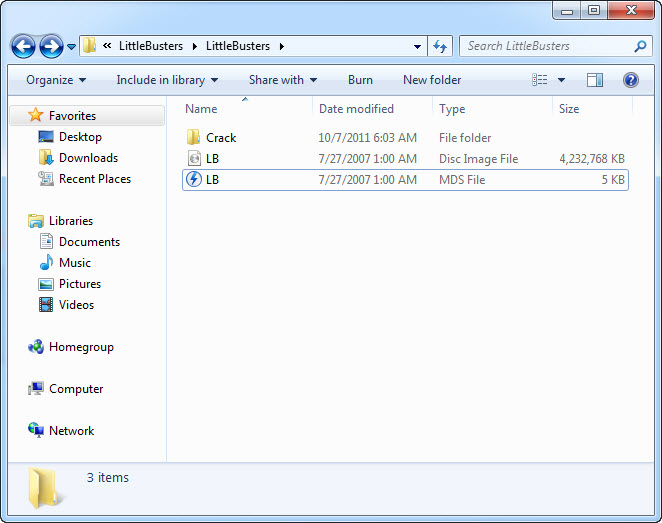Viewport: 662px width, 523px height.
Task: Click the Videos film strip icon
Action: [x=46, y=304]
